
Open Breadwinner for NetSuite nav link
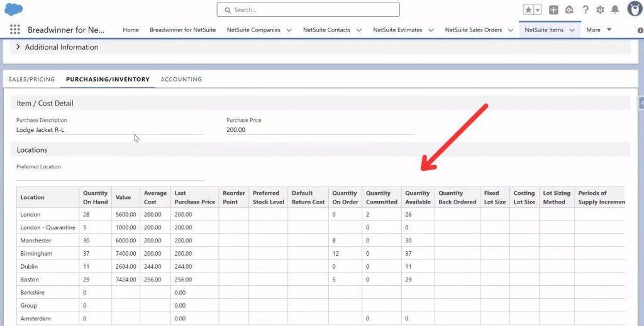(x=182, y=30)
